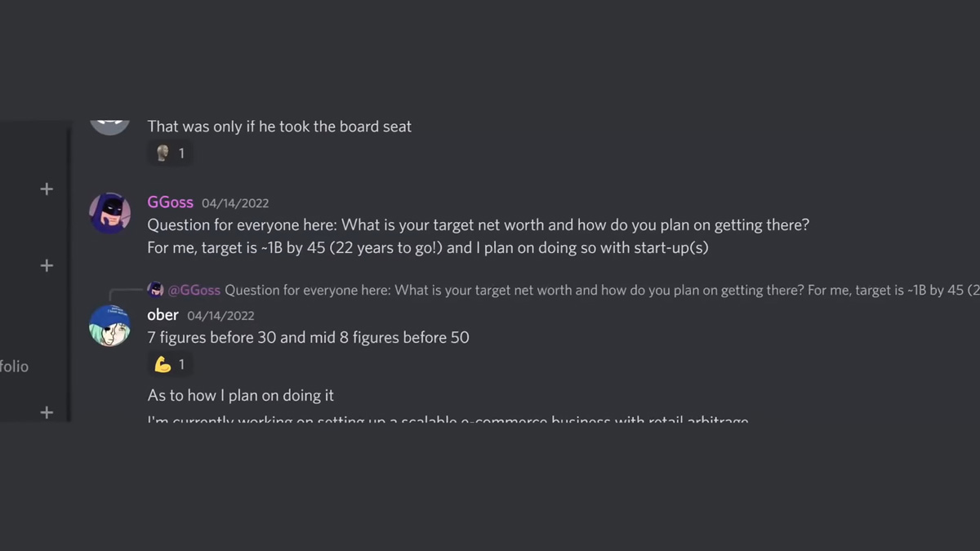Click the timestamp beside GGoss's name
The image size is (980, 551).
(235, 203)
